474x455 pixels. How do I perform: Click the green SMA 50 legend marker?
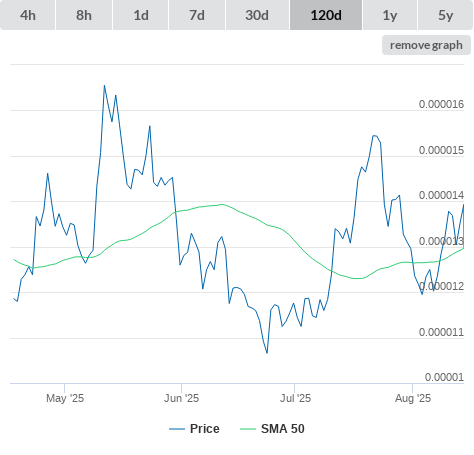248,429
